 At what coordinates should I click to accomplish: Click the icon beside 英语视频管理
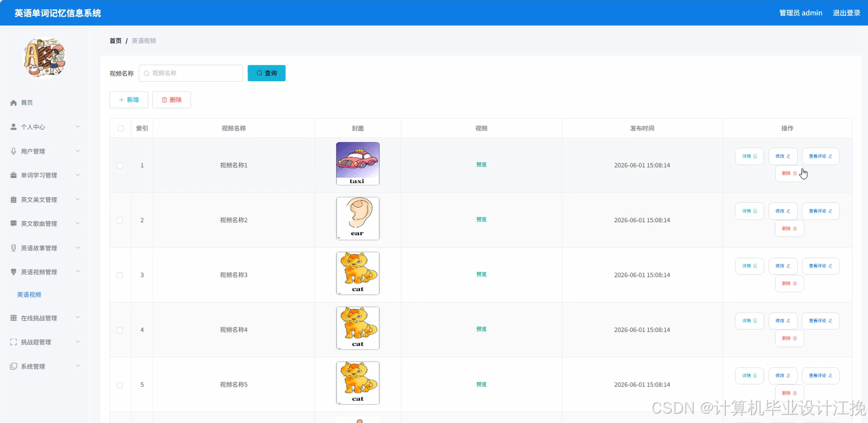point(13,272)
